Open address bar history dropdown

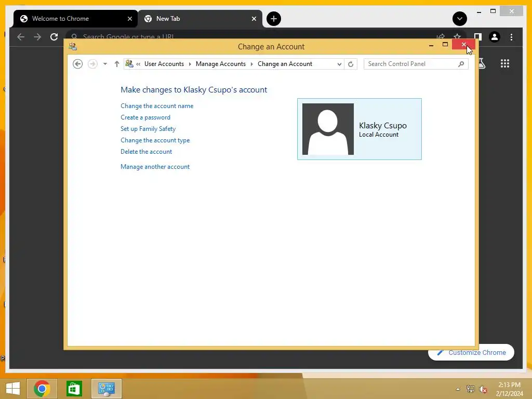click(339, 64)
